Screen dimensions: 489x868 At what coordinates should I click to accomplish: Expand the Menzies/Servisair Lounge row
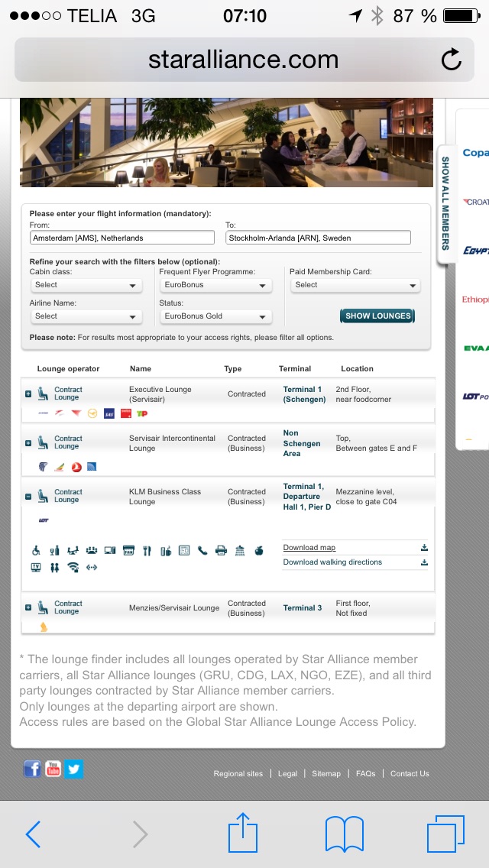[x=28, y=608]
